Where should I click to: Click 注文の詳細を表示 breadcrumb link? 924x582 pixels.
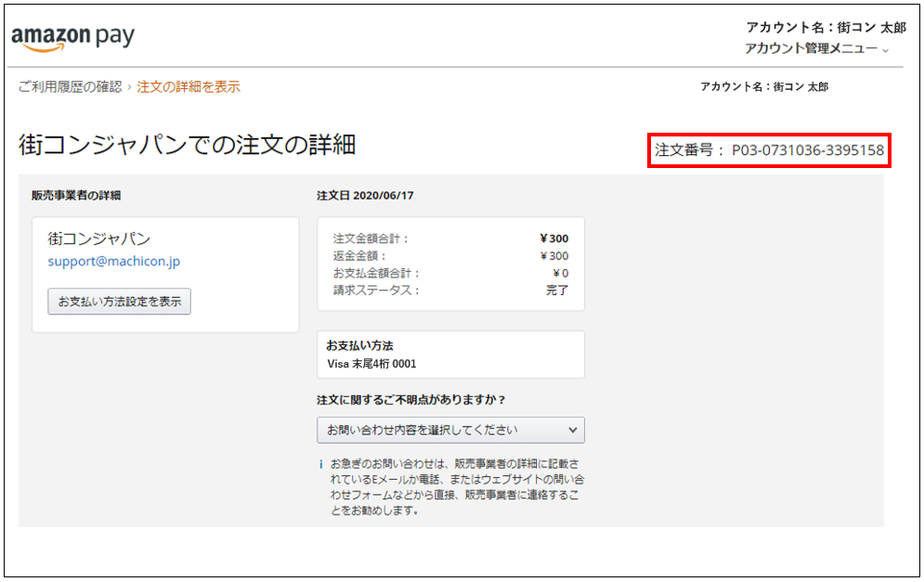[x=189, y=86]
